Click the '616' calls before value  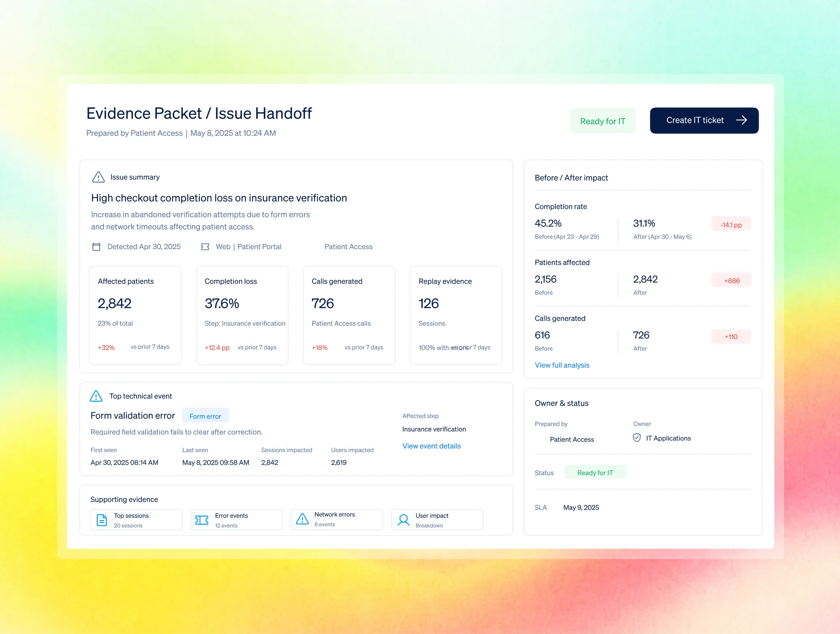click(x=542, y=335)
